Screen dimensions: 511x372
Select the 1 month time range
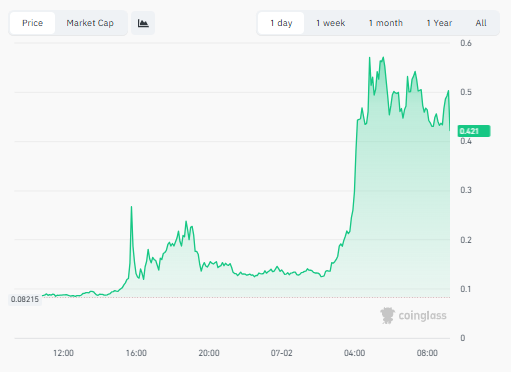386,23
